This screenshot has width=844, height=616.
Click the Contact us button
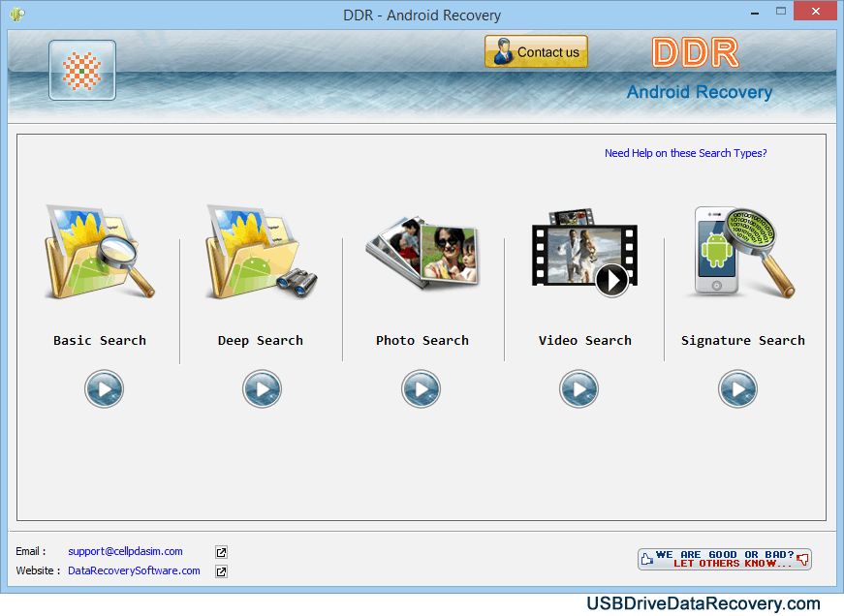536,52
